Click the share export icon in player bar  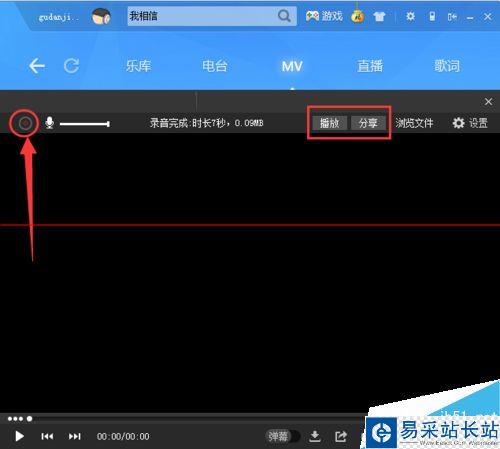click(x=341, y=436)
